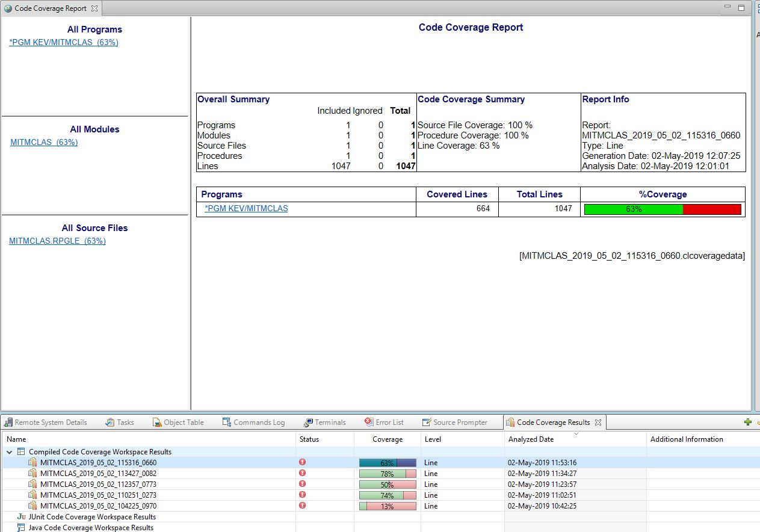The width and height of the screenshot is (760, 532).
Task: Click the green plus icon in results toolbar
Action: tap(747, 422)
